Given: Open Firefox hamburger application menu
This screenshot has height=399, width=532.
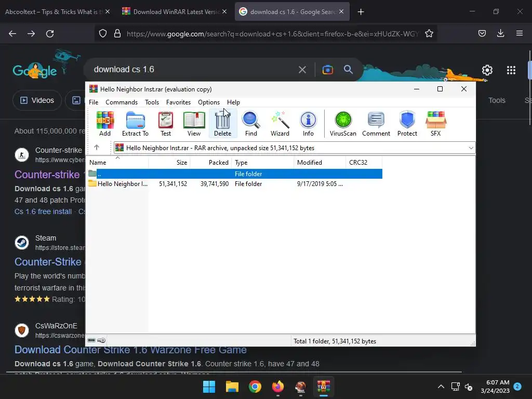Looking at the screenshot, I should 519,33.
